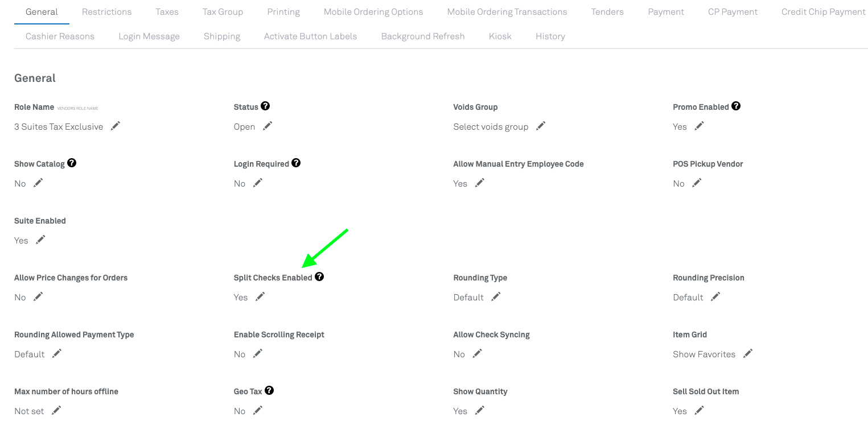Go to the Tenders tab
The height and width of the screenshot is (421, 868).
(x=607, y=12)
